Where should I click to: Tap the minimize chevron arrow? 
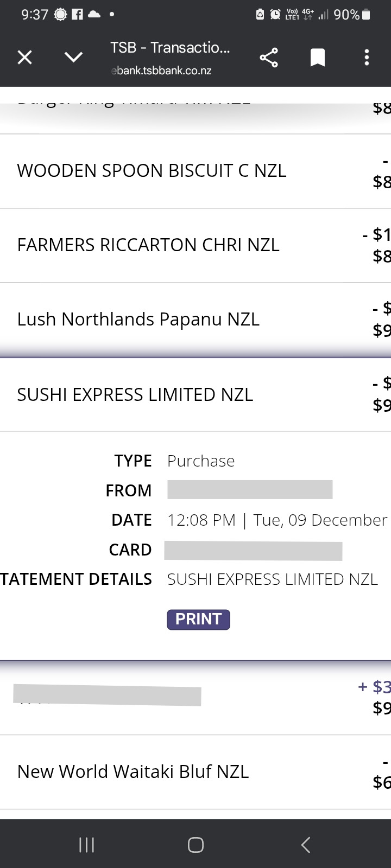pyautogui.click(x=73, y=58)
